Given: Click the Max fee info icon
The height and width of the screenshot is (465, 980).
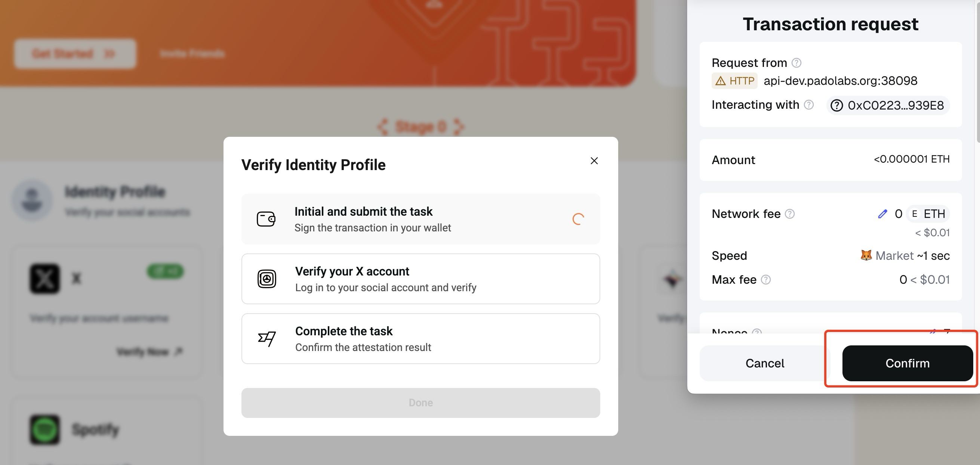Looking at the screenshot, I should [766, 280].
